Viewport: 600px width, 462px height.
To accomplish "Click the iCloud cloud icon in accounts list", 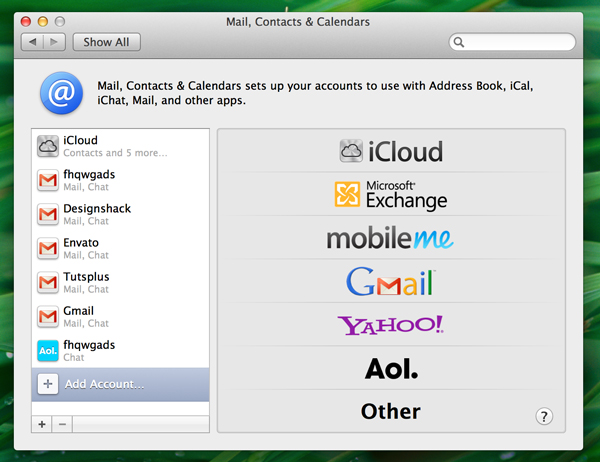I will tap(47, 146).
